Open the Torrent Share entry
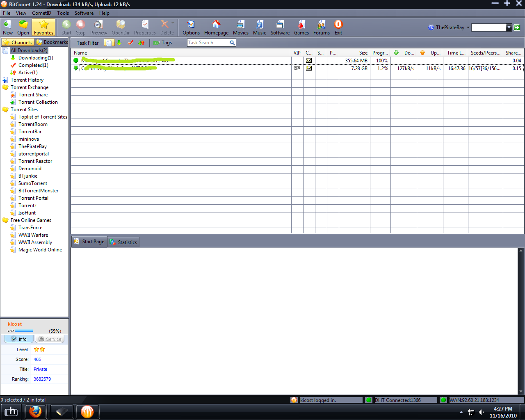The height and width of the screenshot is (420, 525). (x=33, y=95)
